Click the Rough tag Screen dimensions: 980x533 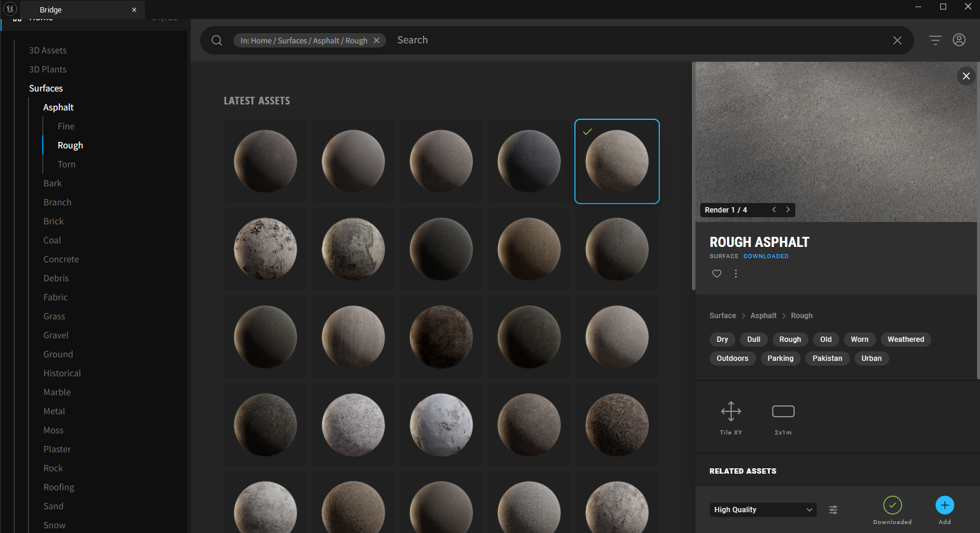coord(790,340)
